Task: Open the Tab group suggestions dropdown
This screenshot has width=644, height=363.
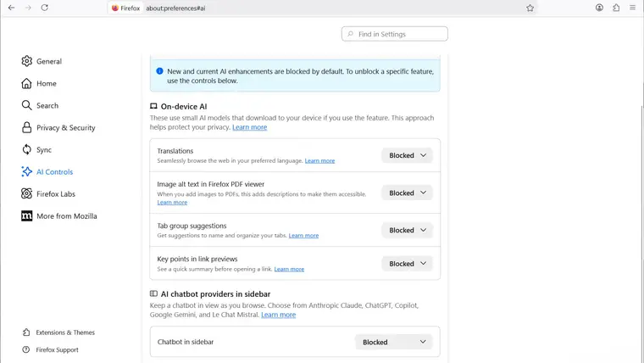Action: [407, 230]
